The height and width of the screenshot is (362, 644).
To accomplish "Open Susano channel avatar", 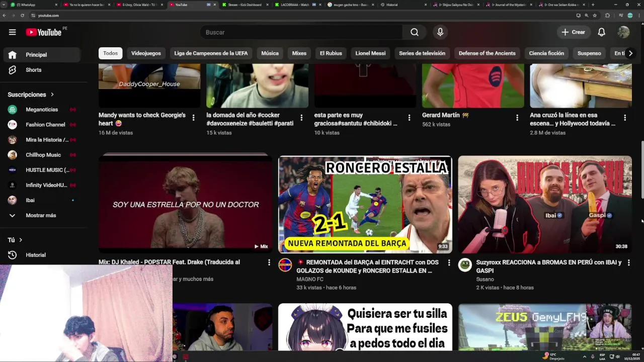I will [x=465, y=265].
